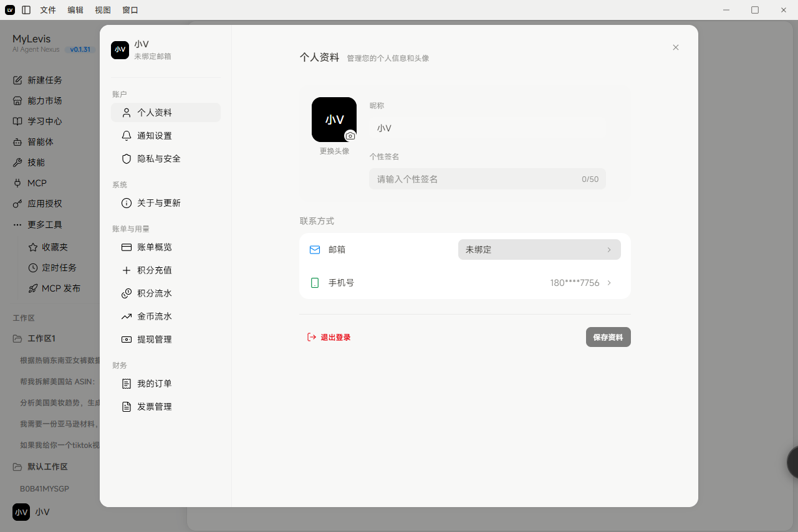798x532 pixels.
Task: Click the 管理您的个人信息和头像 subtitle
Action: tap(388, 59)
